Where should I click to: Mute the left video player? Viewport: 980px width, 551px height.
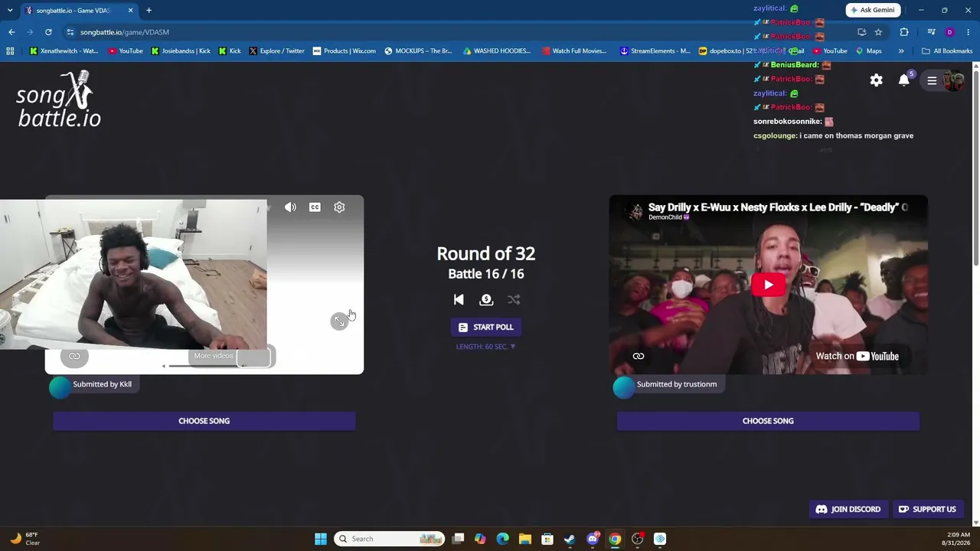(x=290, y=207)
